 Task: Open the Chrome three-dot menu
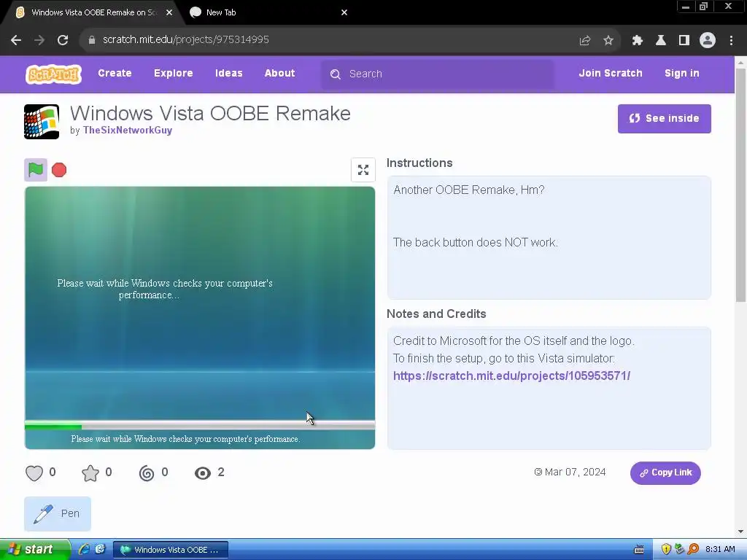pos(731,41)
